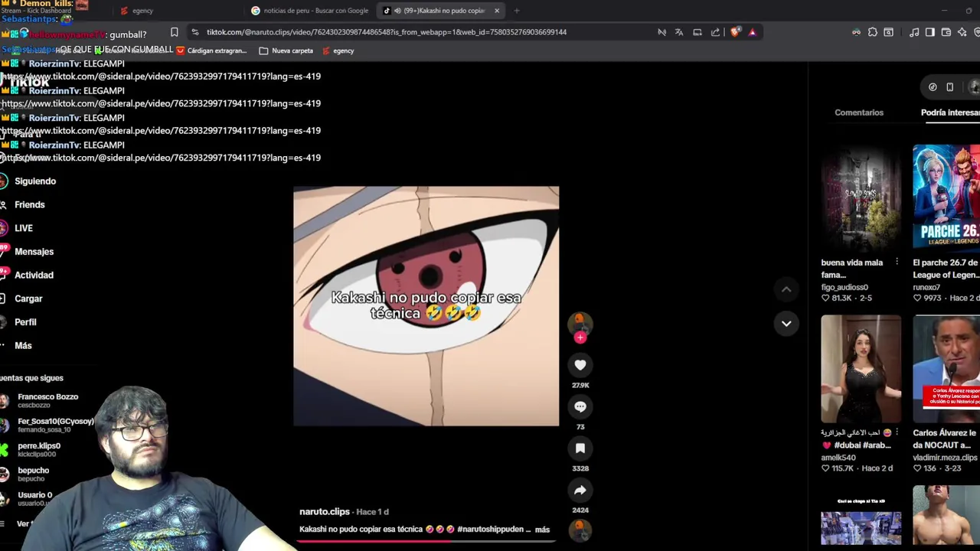Open followed account Francesco Bozzo
980x551 pixels.
click(47, 400)
